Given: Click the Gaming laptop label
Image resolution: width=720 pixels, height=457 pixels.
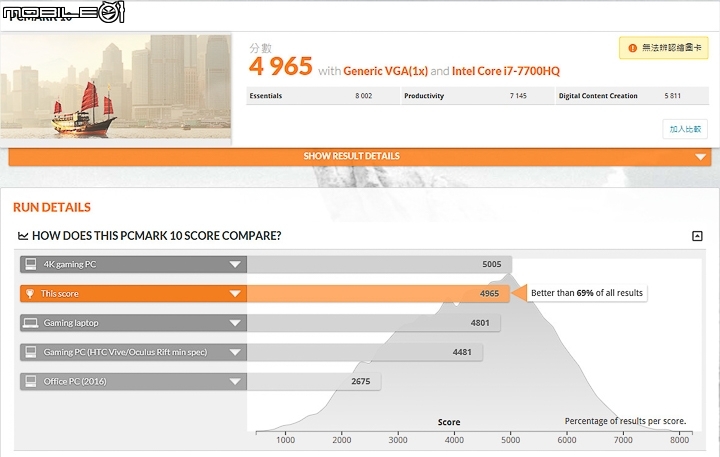Looking at the screenshot, I should coord(71,323).
